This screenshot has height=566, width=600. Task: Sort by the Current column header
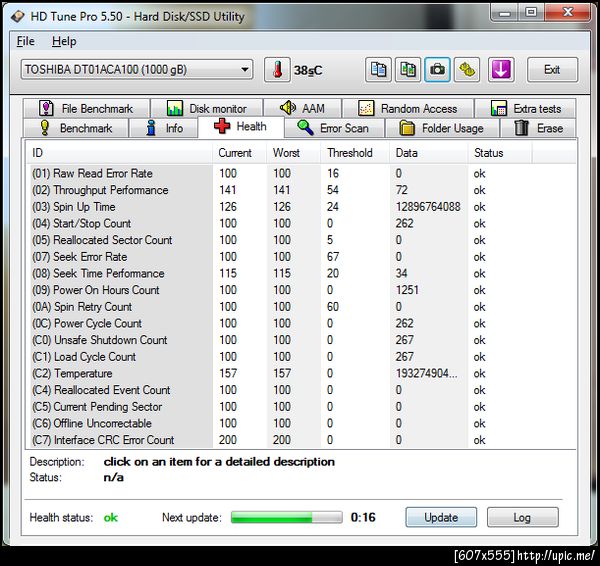[240, 153]
